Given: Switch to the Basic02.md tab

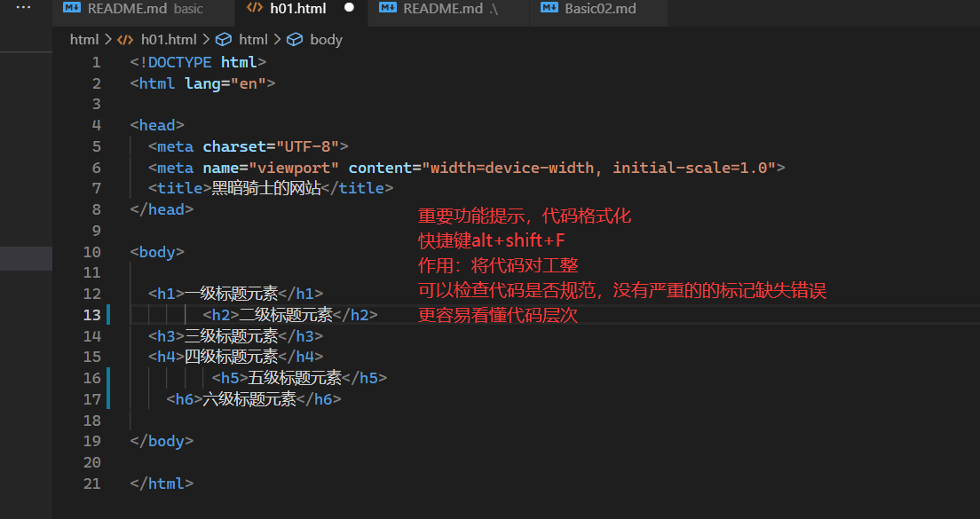Looking at the screenshot, I should (600, 9).
